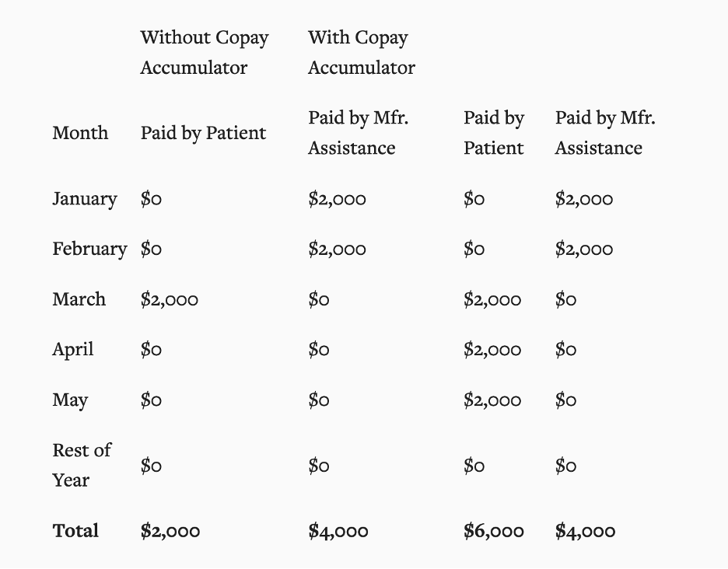Click the "Rest of Year" row label
The width and height of the screenshot is (728, 569).
click(x=81, y=465)
